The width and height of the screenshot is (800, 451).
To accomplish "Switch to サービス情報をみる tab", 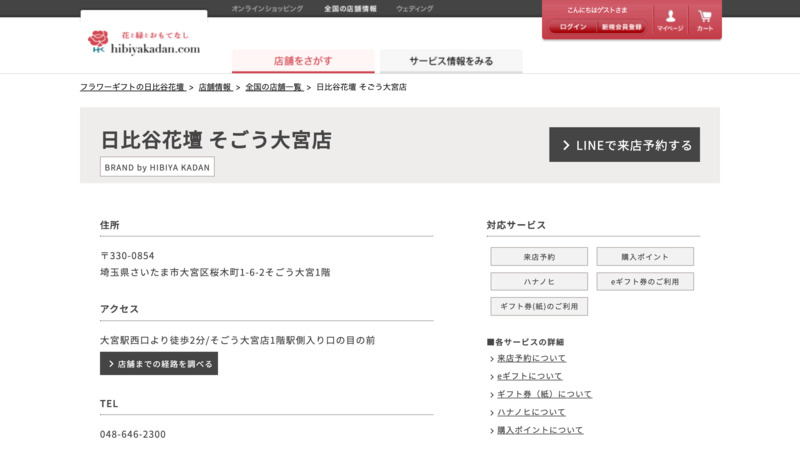I will coord(451,61).
